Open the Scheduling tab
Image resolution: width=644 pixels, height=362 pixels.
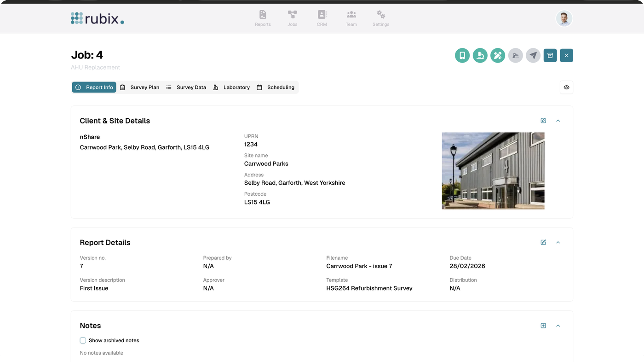[x=276, y=88]
